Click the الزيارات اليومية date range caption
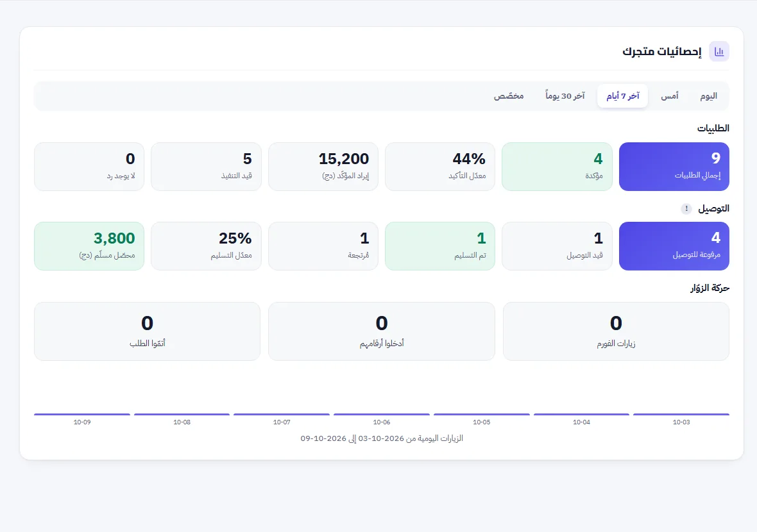Image resolution: width=757 pixels, height=532 pixels. (x=382, y=438)
